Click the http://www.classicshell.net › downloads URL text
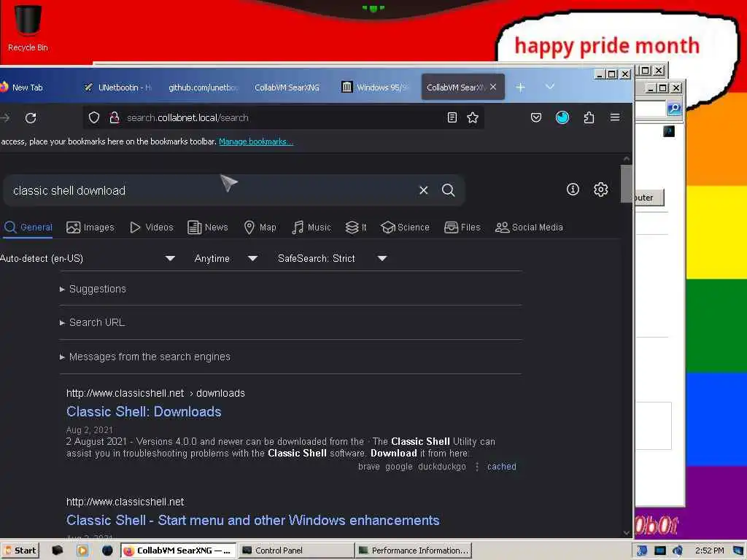This screenshot has height=560, width=747. (155, 393)
